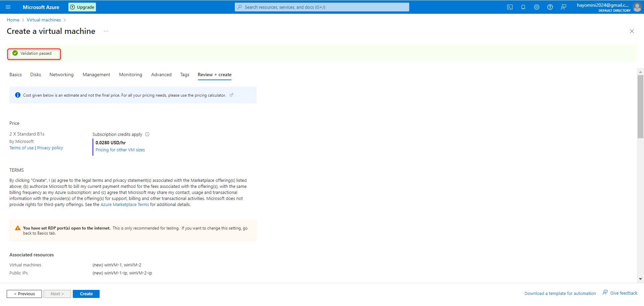Click the scrollbar down arrow
Screen dimensions: 644x306
point(641,279)
